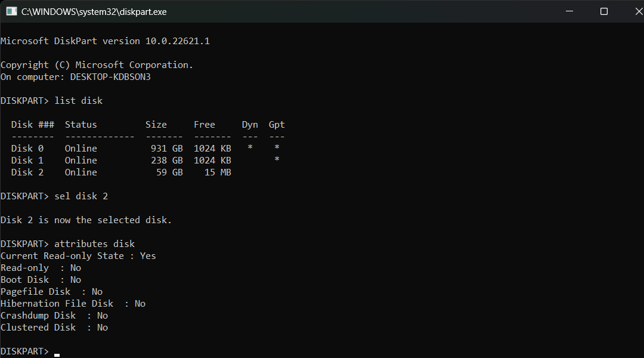Click the 'Gpt' column header
The width and height of the screenshot is (644, 358).
277,125
